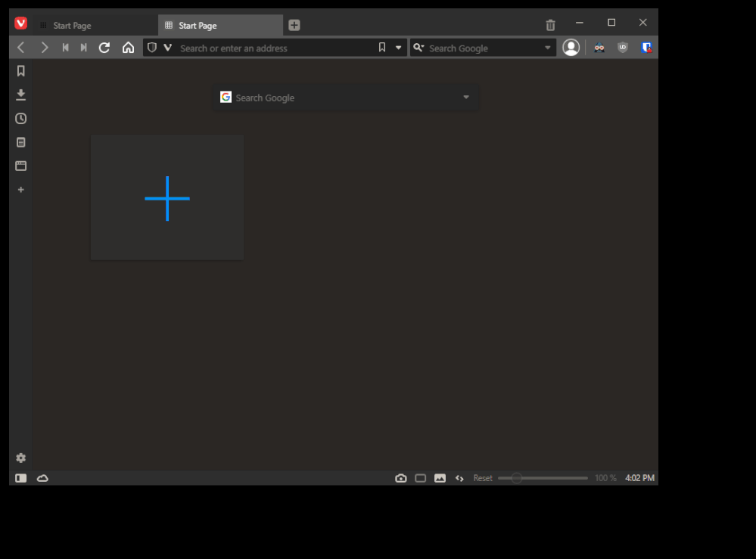The width and height of the screenshot is (756, 559).
Task: Expand the address bar typed history dropdown
Action: click(x=398, y=48)
